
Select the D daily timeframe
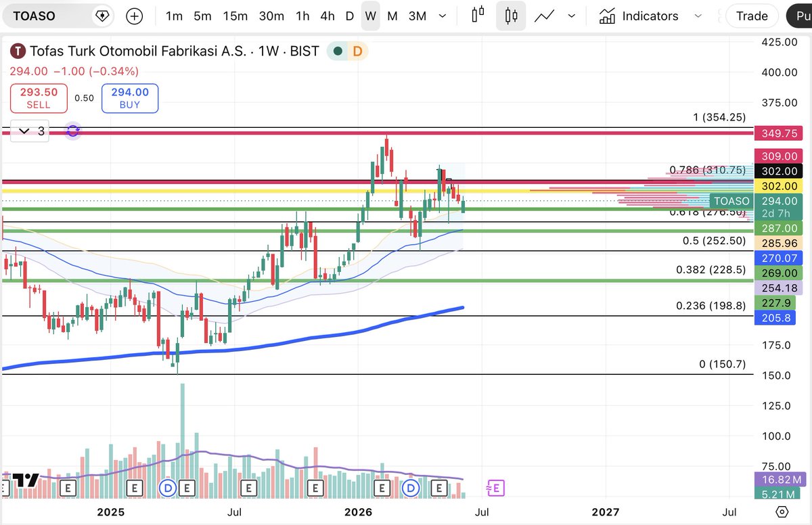click(350, 16)
